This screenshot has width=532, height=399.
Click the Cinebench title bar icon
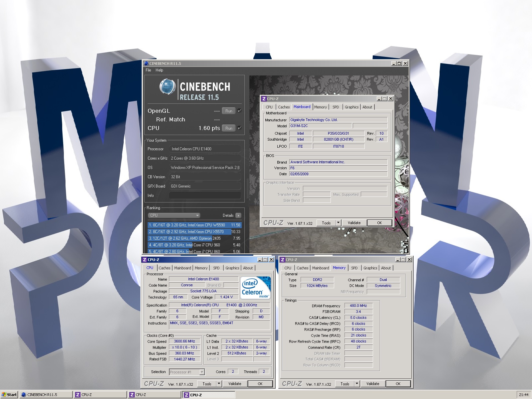point(146,64)
